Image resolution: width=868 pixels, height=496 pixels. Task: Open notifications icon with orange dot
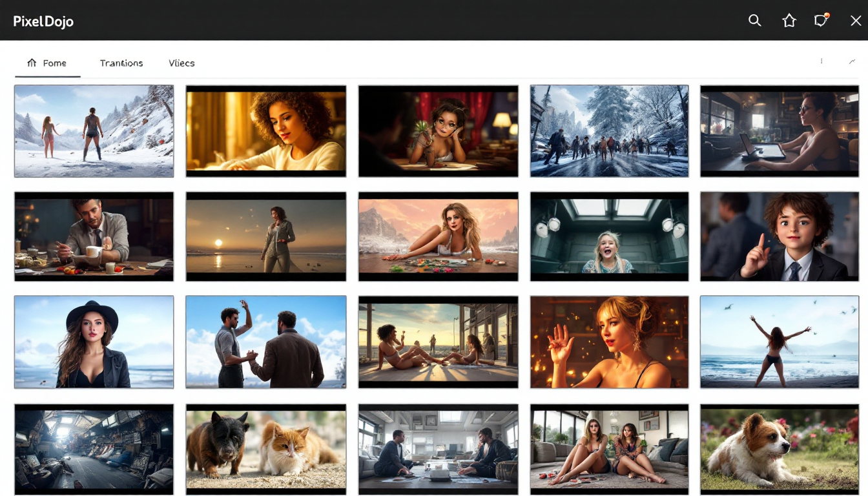(x=821, y=21)
